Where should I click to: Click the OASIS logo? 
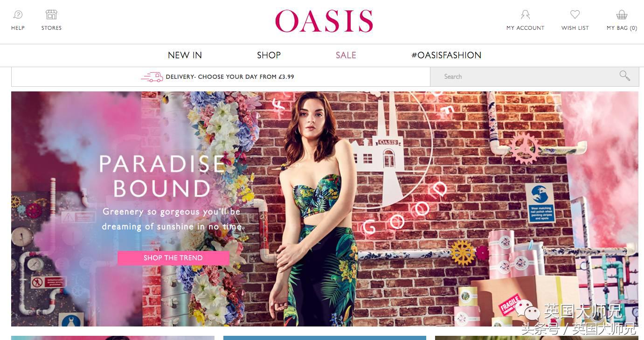click(x=324, y=21)
